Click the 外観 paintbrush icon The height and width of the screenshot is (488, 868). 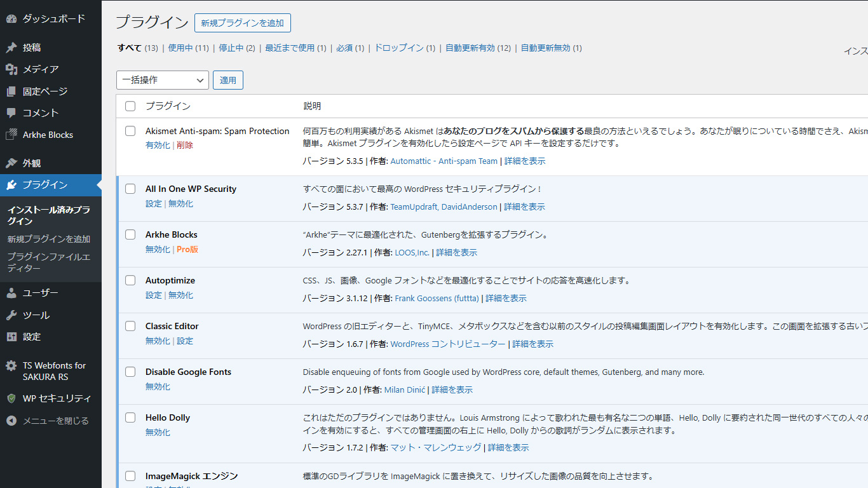(x=11, y=163)
